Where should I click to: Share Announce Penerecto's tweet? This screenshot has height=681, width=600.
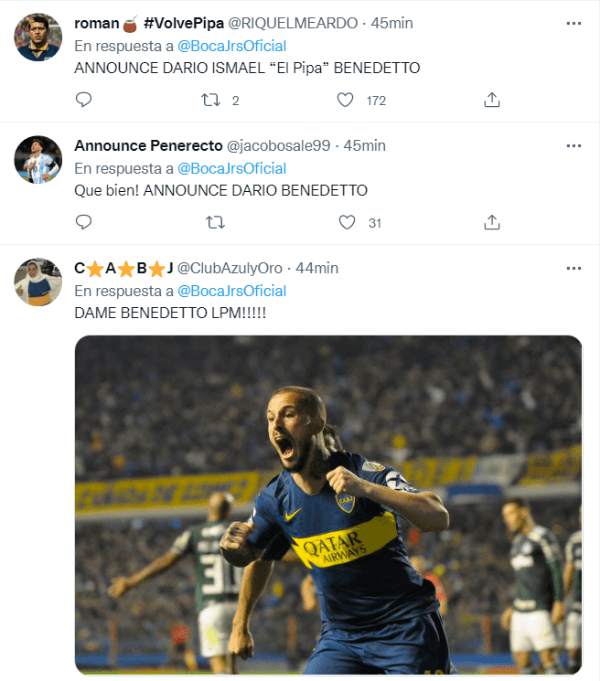point(492,222)
